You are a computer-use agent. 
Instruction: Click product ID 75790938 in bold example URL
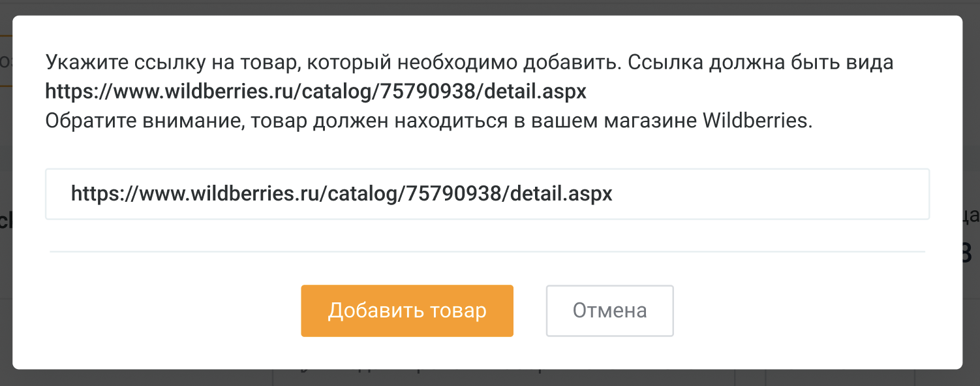(428, 92)
